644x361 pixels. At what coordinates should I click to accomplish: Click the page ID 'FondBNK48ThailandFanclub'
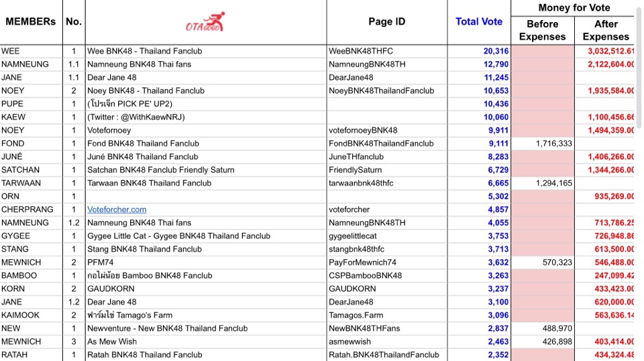tap(381, 144)
